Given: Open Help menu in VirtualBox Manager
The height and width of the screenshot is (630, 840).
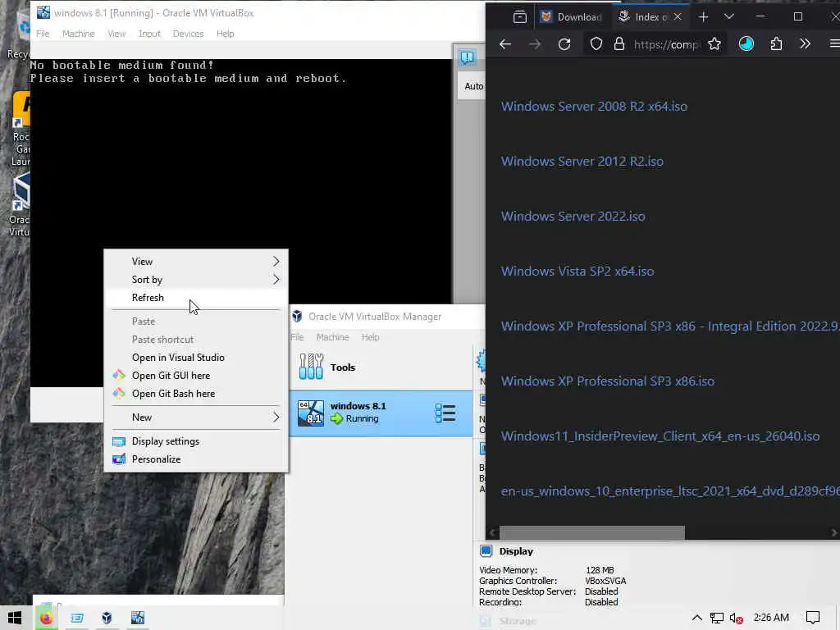Looking at the screenshot, I should click(370, 337).
